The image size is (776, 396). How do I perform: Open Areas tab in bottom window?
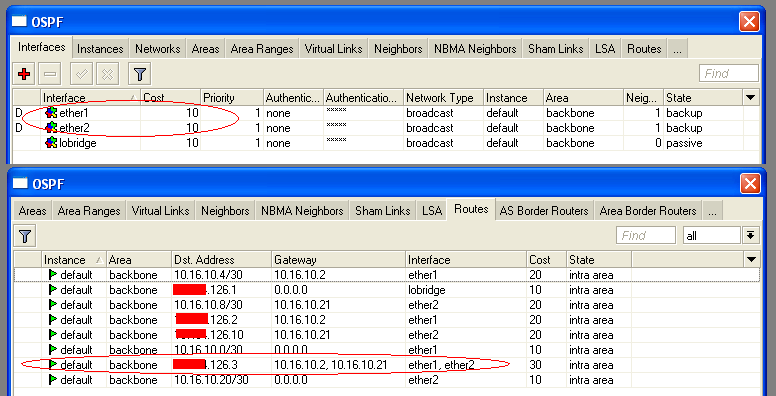[33, 211]
